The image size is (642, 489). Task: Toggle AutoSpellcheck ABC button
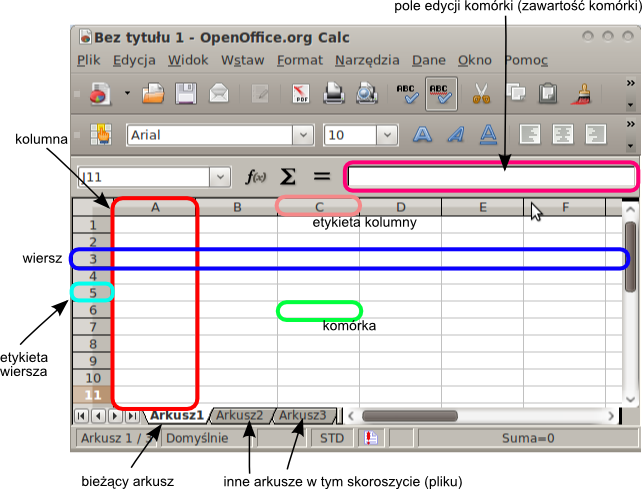pyautogui.click(x=441, y=93)
